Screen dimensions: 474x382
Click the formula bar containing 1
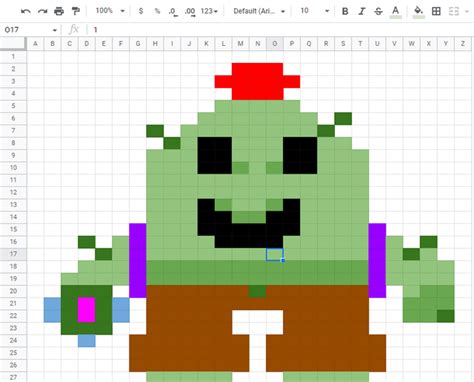click(x=280, y=30)
